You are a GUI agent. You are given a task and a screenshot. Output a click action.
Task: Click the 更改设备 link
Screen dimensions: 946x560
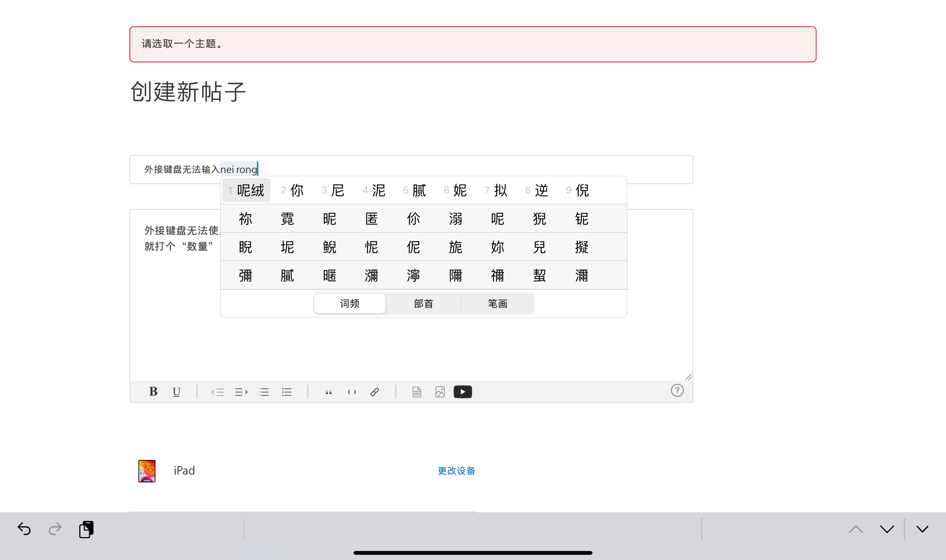(x=456, y=471)
